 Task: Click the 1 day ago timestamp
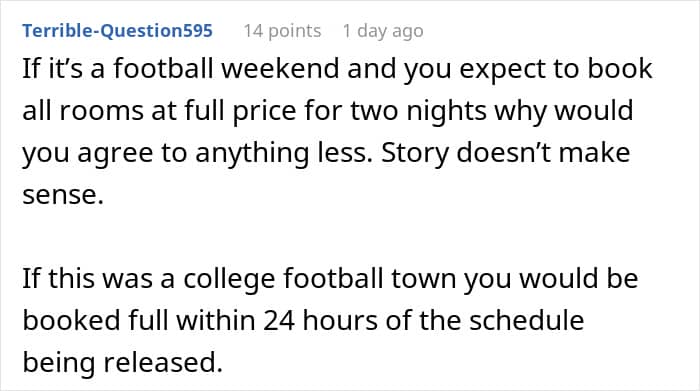click(x=383, y=31)
